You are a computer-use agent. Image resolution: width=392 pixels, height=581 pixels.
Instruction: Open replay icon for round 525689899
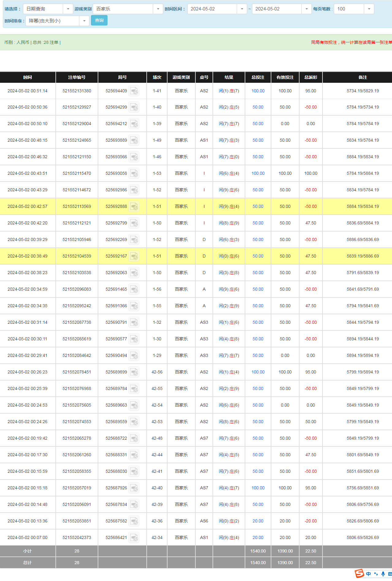134,372
